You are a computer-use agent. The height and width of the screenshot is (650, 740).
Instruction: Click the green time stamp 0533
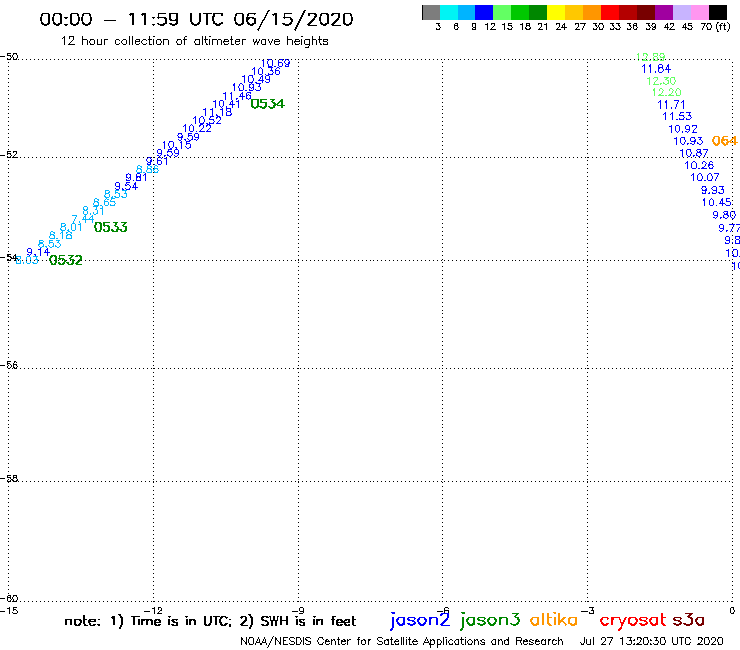tap(110, 228)
